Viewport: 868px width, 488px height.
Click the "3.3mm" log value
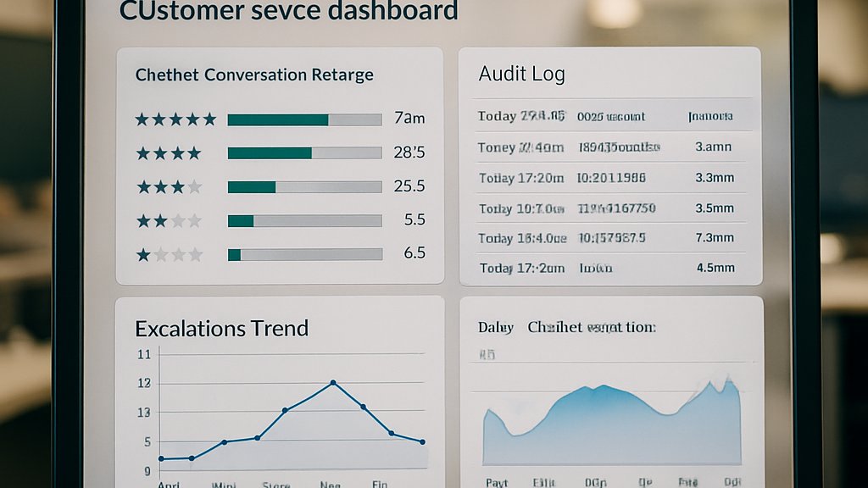click(715, 178)
